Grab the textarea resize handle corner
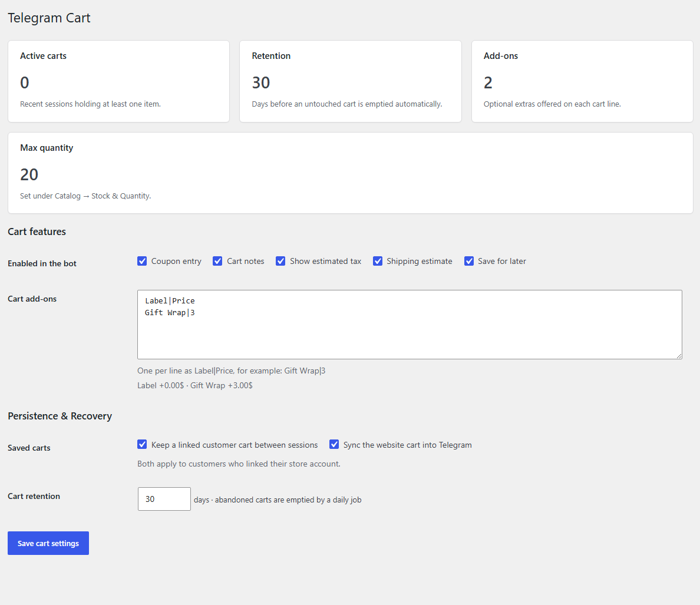This screenshot has width=700, height=605. click(679, 356)
